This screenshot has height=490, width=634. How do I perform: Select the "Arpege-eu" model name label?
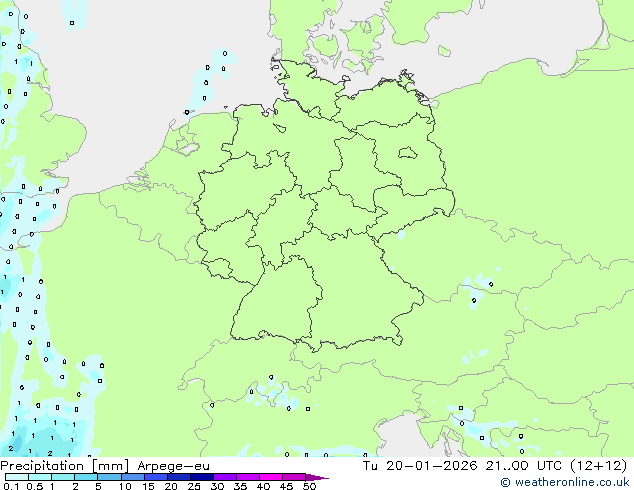coord(173,467)
